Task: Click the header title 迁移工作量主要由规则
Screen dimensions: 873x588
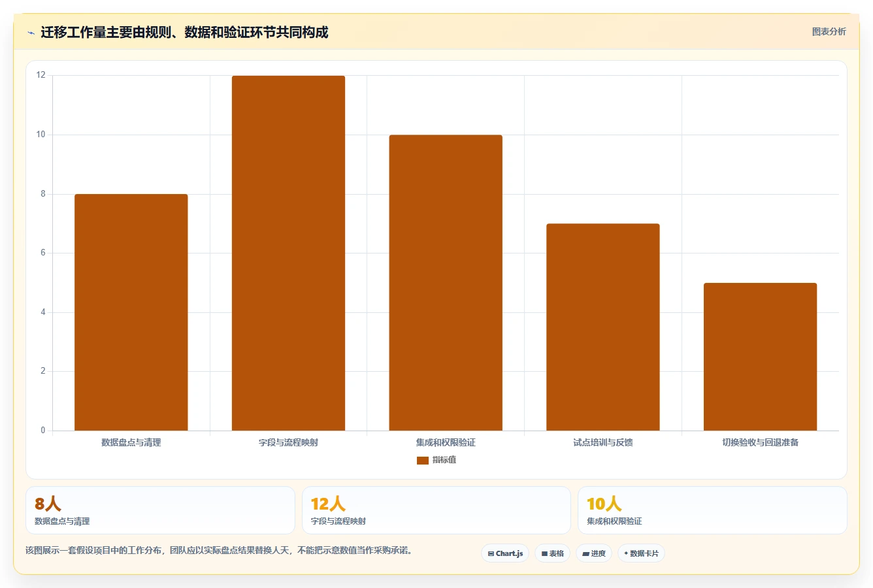Action: click(184, 32)
